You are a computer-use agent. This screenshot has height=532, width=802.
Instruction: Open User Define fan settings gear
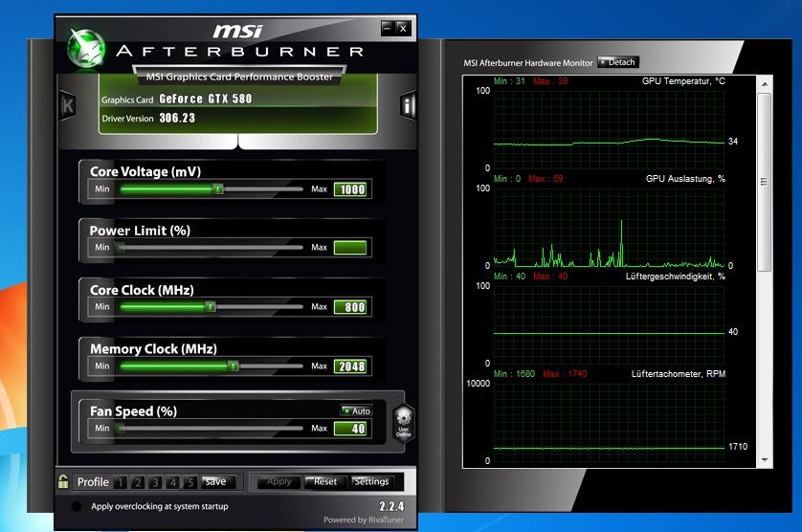point(404,422)
